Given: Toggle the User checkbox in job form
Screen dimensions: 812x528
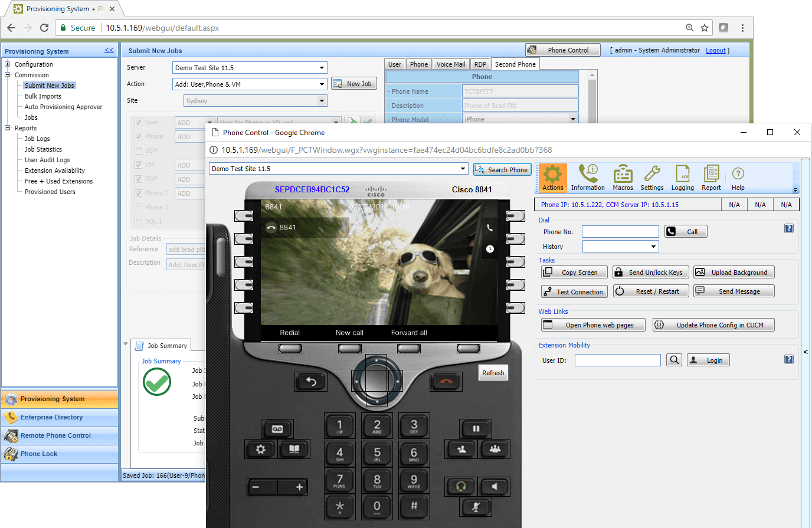Looking at the screenshot, I should point(138,123).
